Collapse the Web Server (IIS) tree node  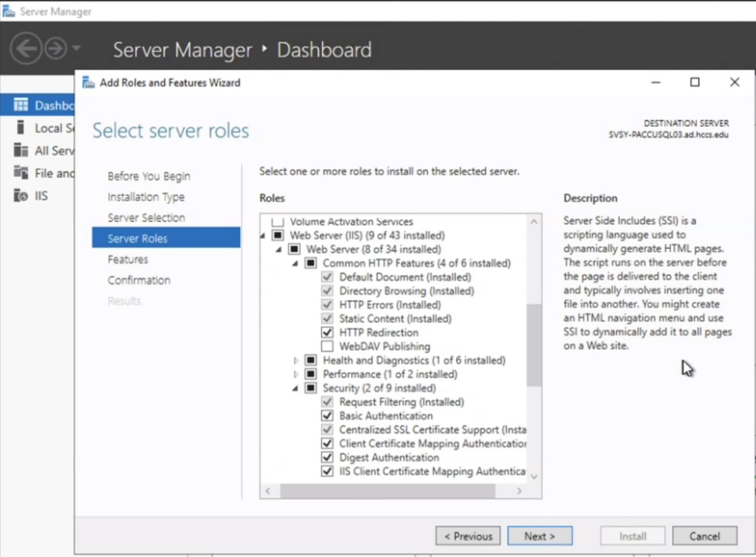click(x=263, y=236)
